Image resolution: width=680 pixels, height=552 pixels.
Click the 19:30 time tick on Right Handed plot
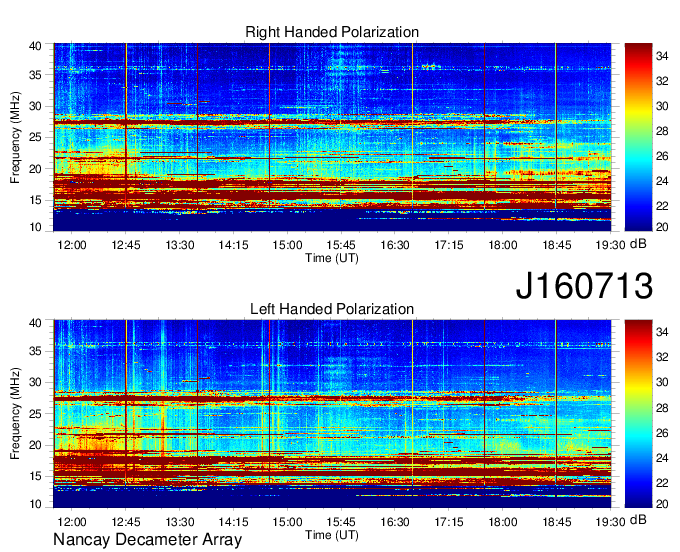tap(610, 245)
